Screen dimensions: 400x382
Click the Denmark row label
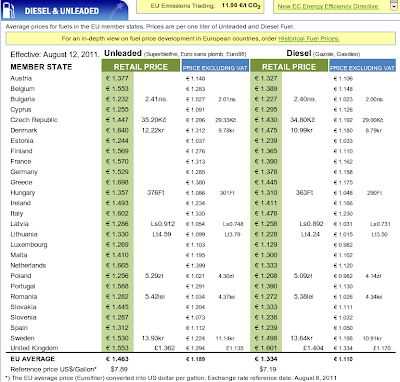(24, 130)
